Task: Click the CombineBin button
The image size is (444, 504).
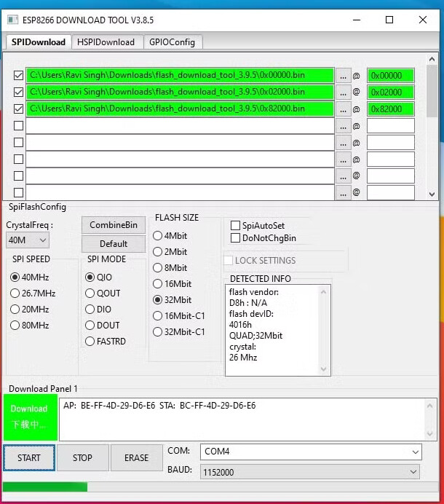Action: coord(114,225)
